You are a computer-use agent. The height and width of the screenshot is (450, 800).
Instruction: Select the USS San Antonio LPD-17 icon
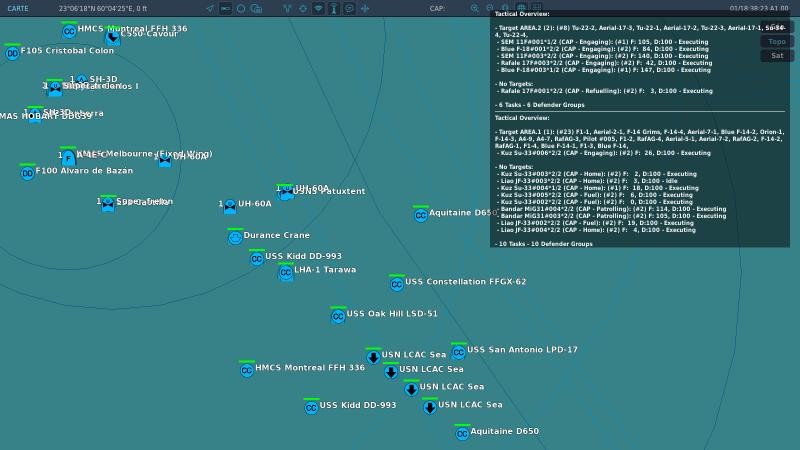(x=458, y=352)
